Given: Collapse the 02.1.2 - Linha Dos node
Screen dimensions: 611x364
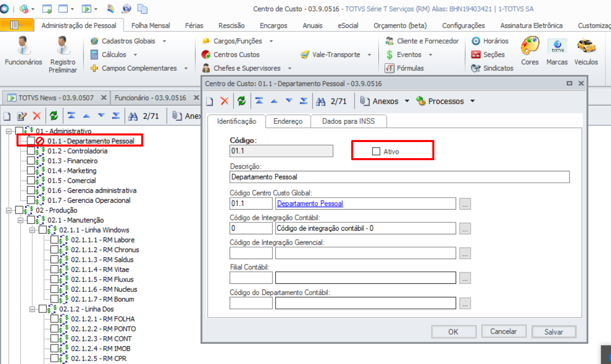Looking at the screenshot, I should tap(33, 309).
